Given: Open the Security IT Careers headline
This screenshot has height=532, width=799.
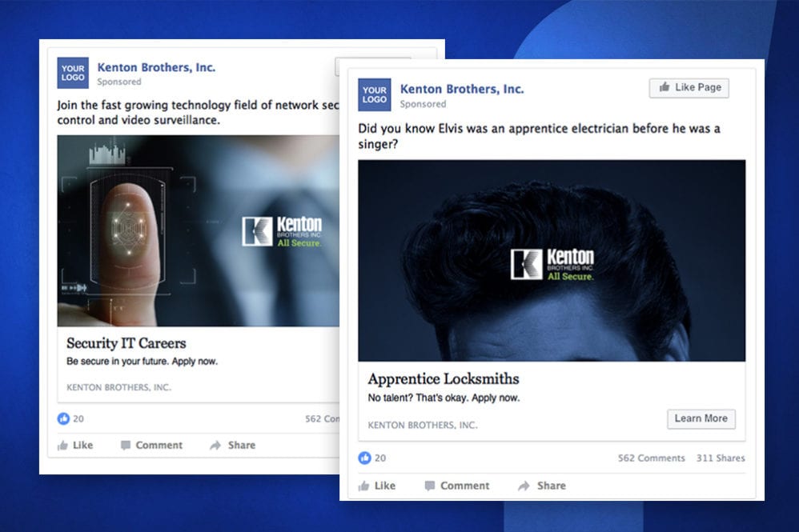Looking at the screenshot, I should 126,343.
